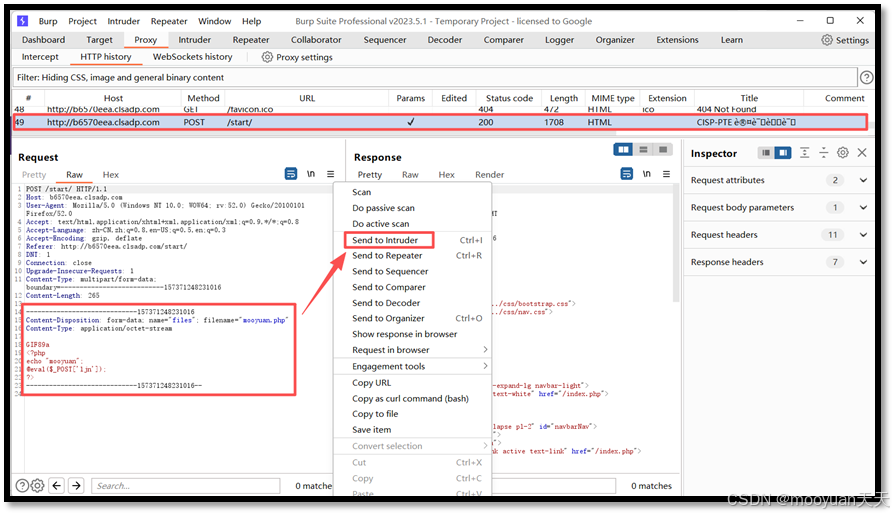Switch to the Comparer tab
The height and width of the screenshot is (515, 894).
click(x=503, y=40)
